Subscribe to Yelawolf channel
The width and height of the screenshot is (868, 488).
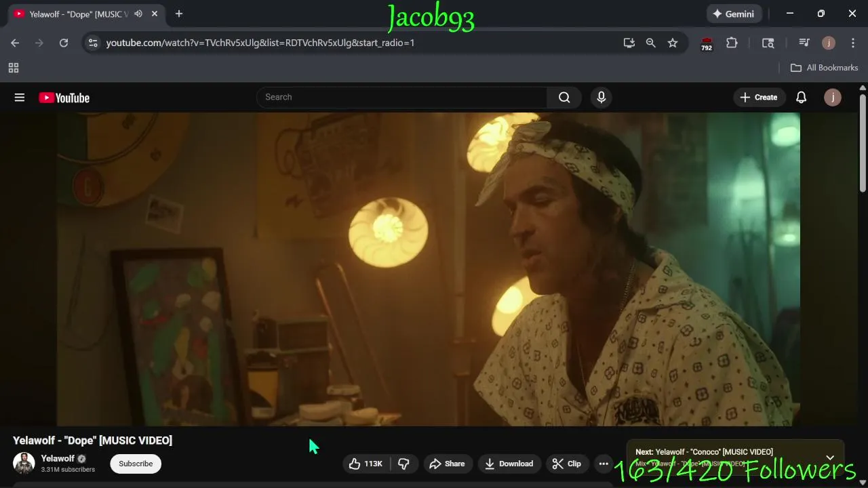click(x=136, y=464)
